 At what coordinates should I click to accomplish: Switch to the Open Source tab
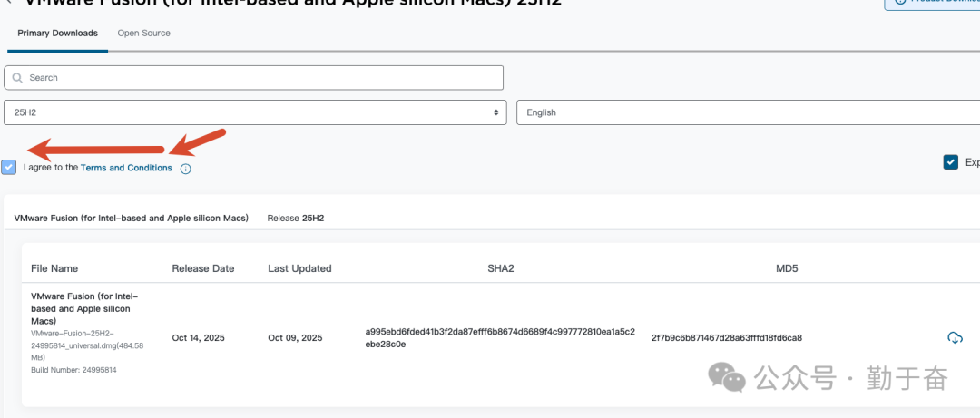pyautogui.click(x=143, y=34)
